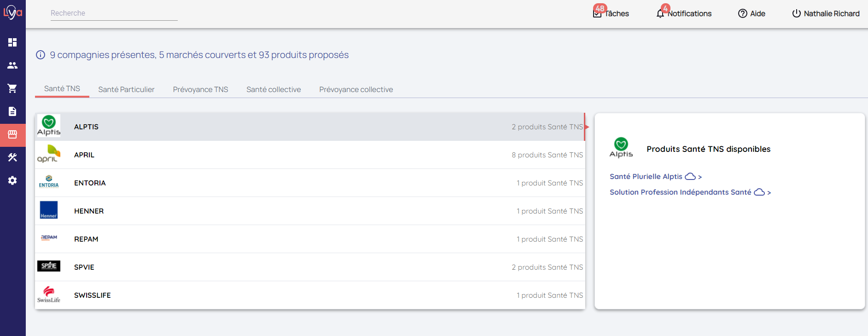Select the marketplace store icon in sidebar
Screen dimensions: 868x336
12,134
